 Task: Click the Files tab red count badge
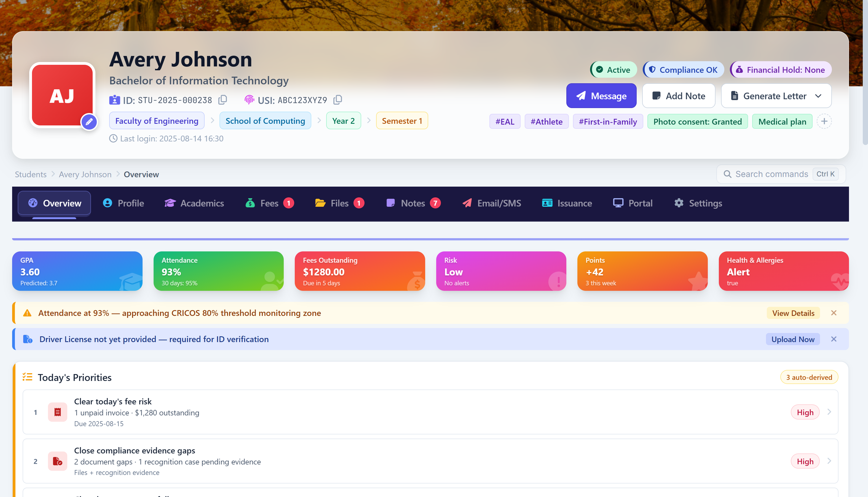pos(359,203)
